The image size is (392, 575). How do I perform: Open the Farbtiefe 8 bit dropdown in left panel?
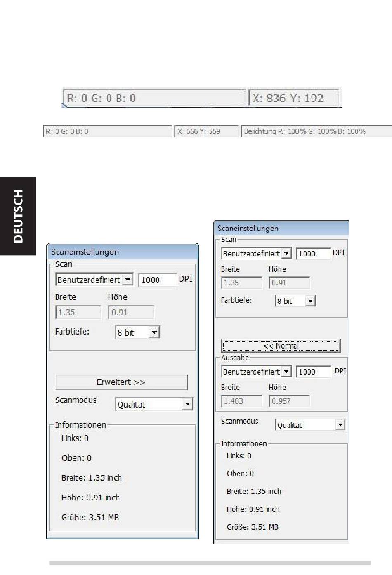[x=137, y=332]
